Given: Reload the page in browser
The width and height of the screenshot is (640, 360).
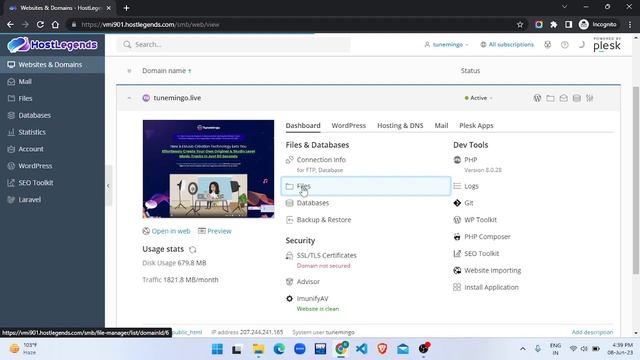Looking at the screenshot, I should point(40,24).
